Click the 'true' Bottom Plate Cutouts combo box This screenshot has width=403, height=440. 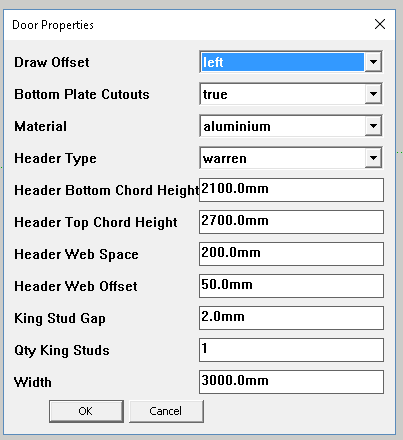pos(291,94)
